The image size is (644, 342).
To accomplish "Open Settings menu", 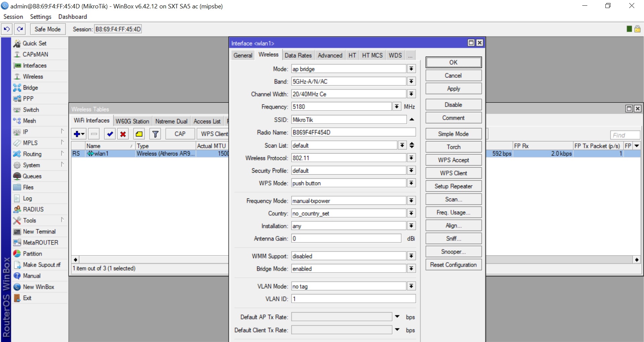I will (x=41, y=17).
